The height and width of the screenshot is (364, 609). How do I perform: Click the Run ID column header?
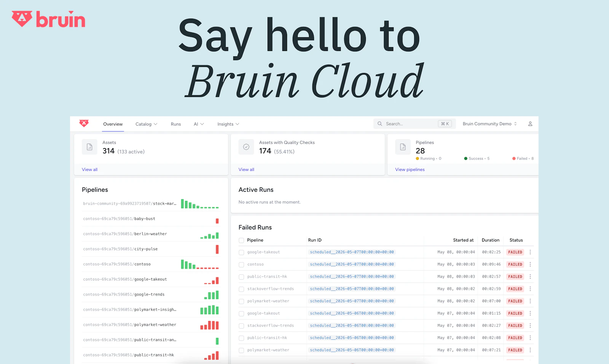[x=315, y=240]
